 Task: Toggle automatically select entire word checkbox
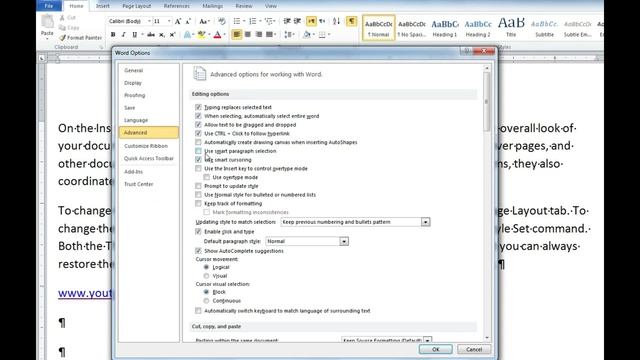[198, 116]
